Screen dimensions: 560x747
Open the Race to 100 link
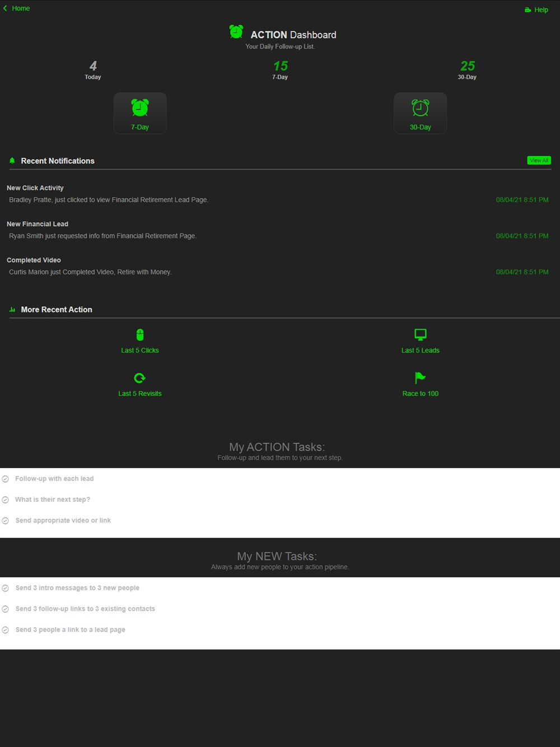[421, 394]
